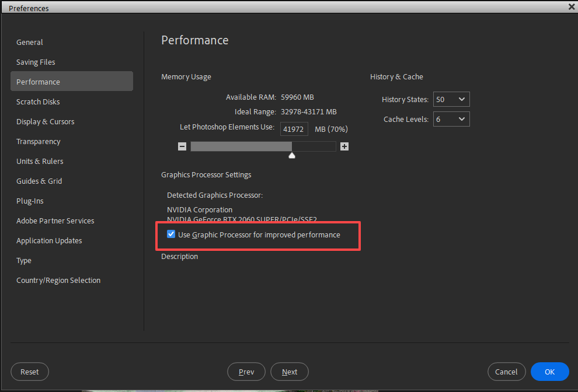Open the Transparency settings page
The width and height of the screenshot is (578, 392).
coord(38,141)
